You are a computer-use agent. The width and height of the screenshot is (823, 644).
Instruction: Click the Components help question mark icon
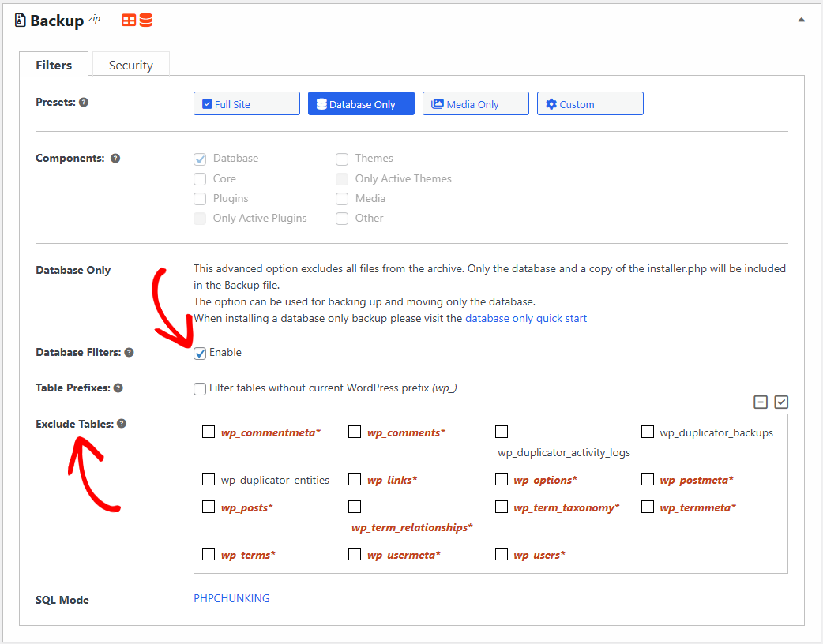coord(115,159)
